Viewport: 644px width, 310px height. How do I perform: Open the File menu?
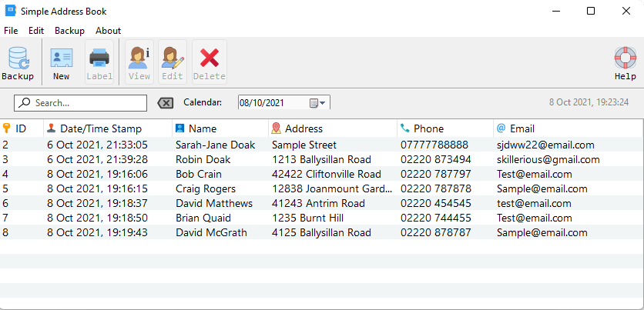pos(11,31)
